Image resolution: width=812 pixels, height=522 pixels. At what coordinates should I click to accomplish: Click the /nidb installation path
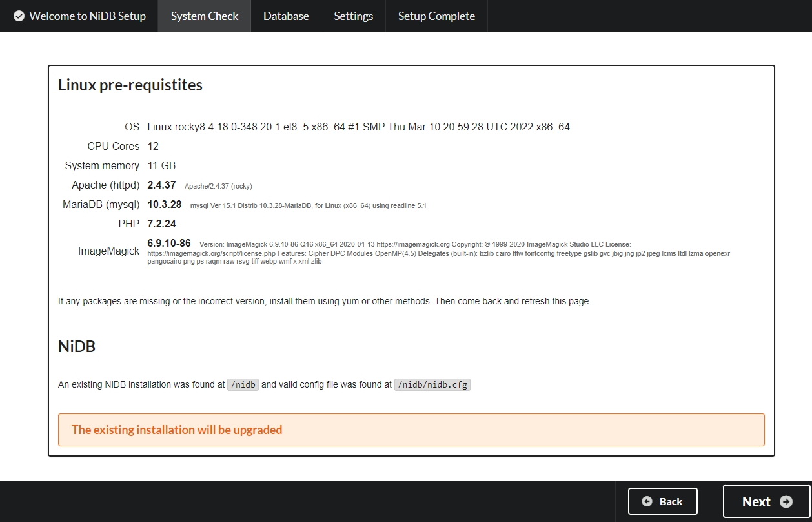(x=243, y=384)
